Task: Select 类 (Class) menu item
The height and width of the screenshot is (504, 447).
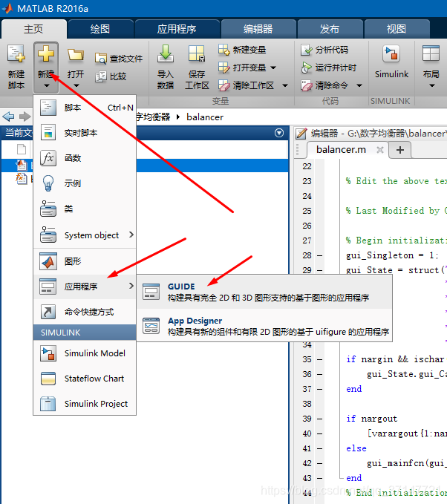Action: point(85,209)
